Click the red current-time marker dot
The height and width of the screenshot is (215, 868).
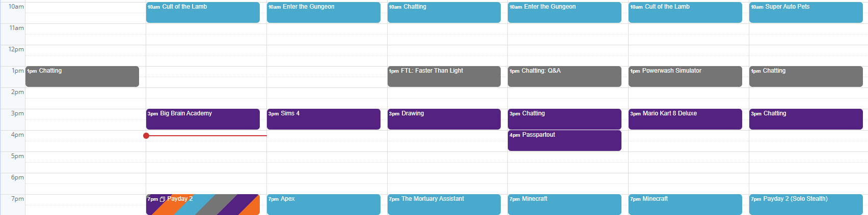[x=146, y=136]
